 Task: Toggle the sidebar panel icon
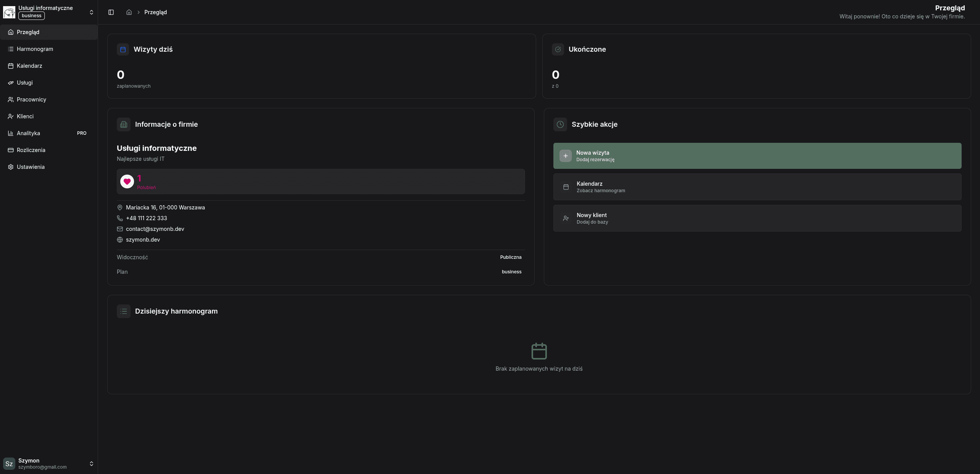(x=111, y=12)
